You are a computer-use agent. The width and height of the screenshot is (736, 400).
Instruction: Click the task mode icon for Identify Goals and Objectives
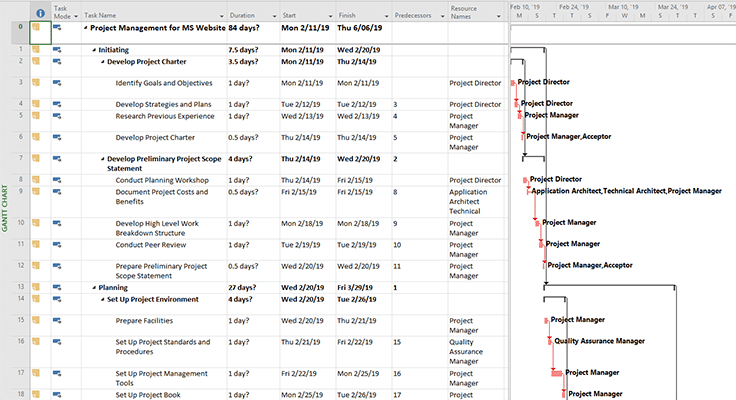point(57,83)
